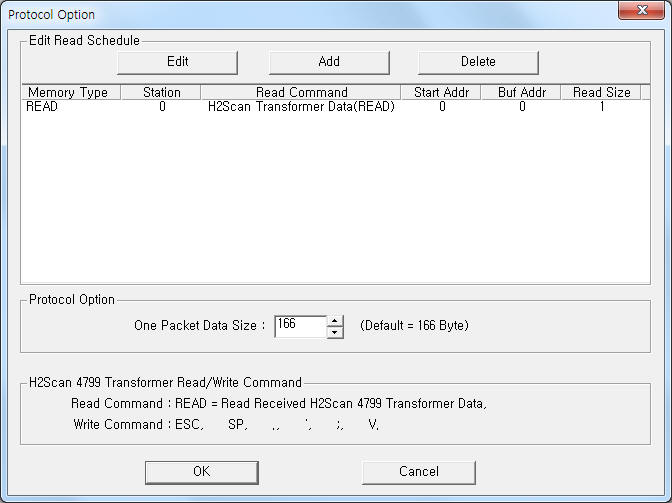Click the Read Command description line
The height and width of the screenshot is (503, 672).
(279, 404)
